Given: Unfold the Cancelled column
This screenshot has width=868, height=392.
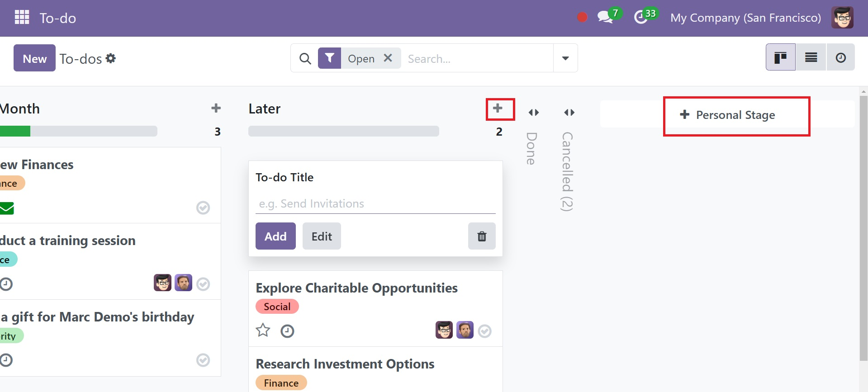Looking at the screenshot, I should [569, 112].
